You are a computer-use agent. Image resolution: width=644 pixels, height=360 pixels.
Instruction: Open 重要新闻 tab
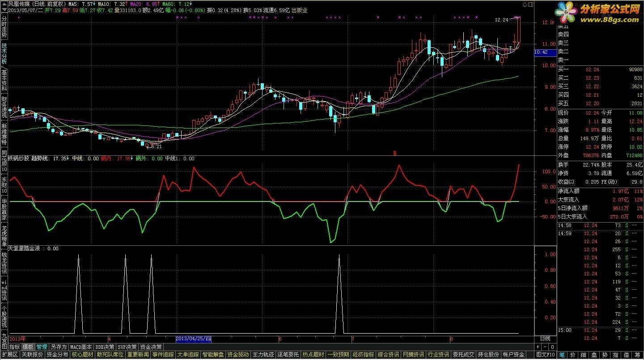coord(138,354)
